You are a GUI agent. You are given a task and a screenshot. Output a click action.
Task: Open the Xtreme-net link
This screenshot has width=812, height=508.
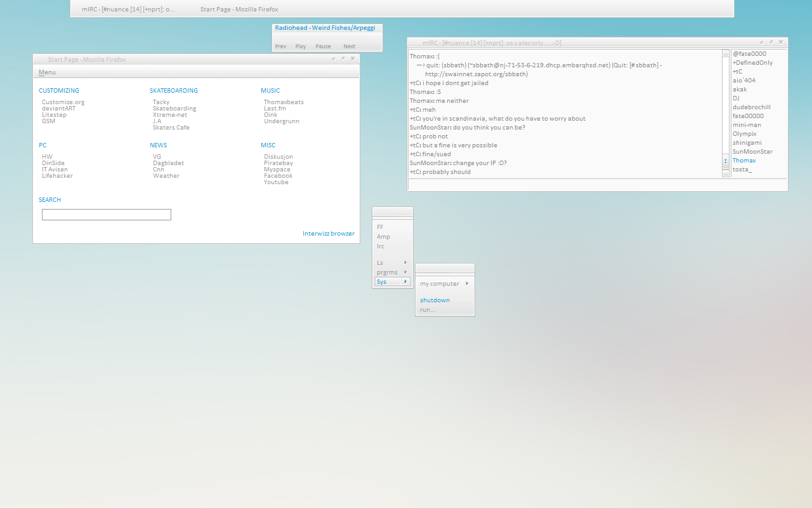pyautogui.click(x=170, y=115)
